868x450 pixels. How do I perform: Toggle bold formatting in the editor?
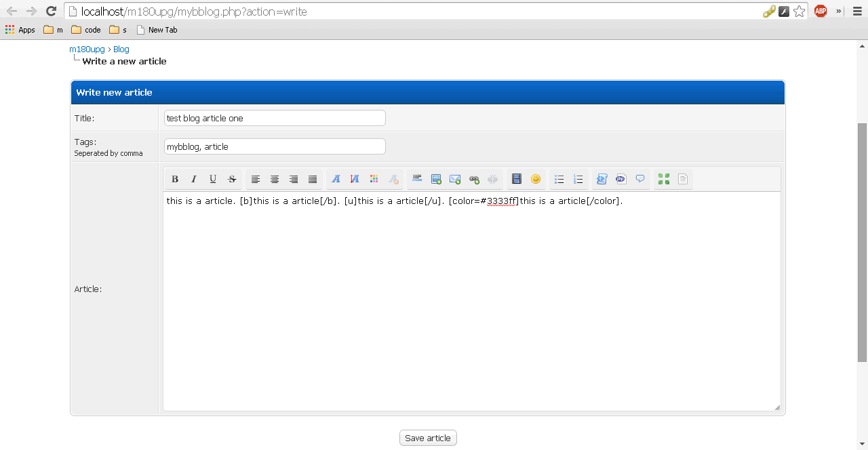click(175, 179)
